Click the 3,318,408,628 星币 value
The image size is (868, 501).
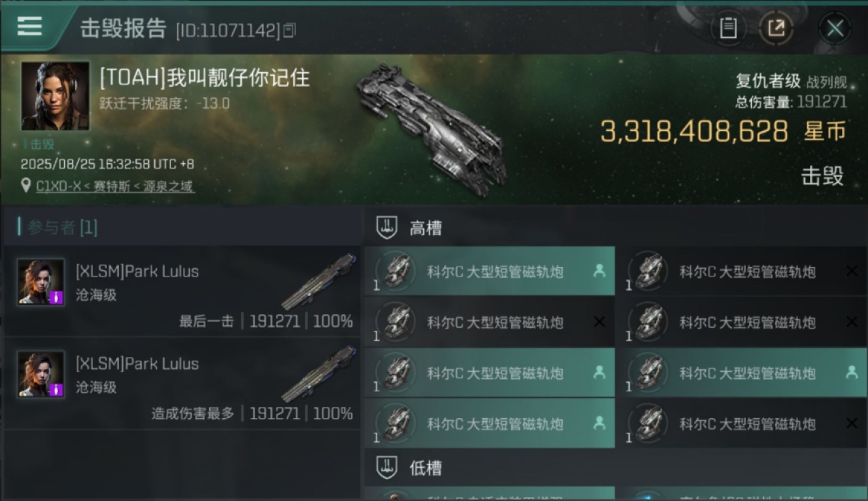(x=723, y=132)
